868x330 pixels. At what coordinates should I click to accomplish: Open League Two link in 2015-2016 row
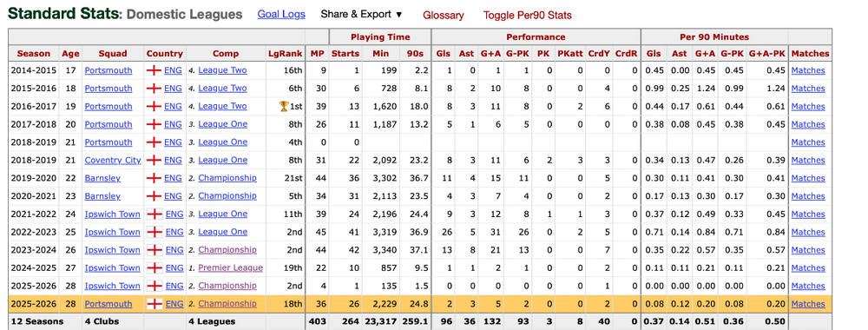(x=222, y=88)
